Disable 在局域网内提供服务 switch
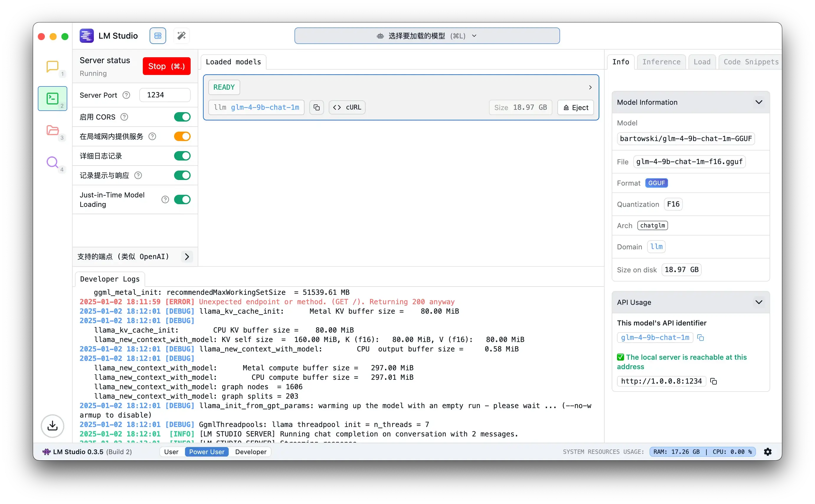Viewport: 815px width, 504px height. pos(182,136)
